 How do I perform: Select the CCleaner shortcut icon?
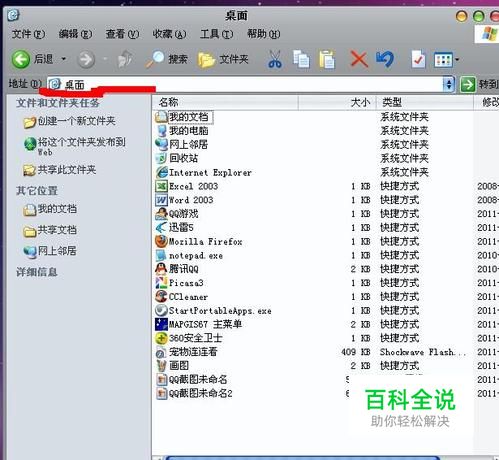point(161,296)
